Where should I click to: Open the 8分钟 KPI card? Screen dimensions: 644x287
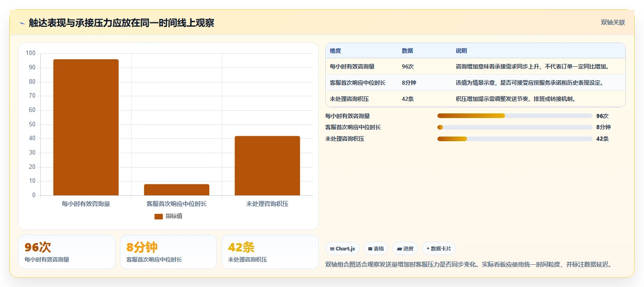168,252
